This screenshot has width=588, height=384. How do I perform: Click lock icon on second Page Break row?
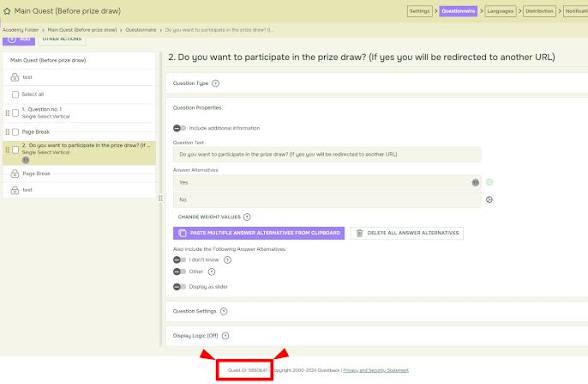tap(15, 174)
